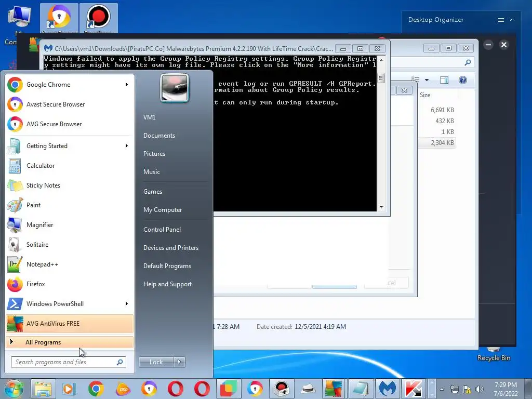Click the Lock button
Screen dimensions: 532x399
point(156,362)
